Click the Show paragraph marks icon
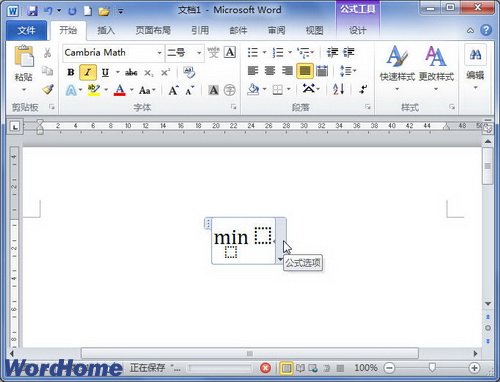Image resolution: width=500 pixels, height=382 pixels. tap(363, 89)
